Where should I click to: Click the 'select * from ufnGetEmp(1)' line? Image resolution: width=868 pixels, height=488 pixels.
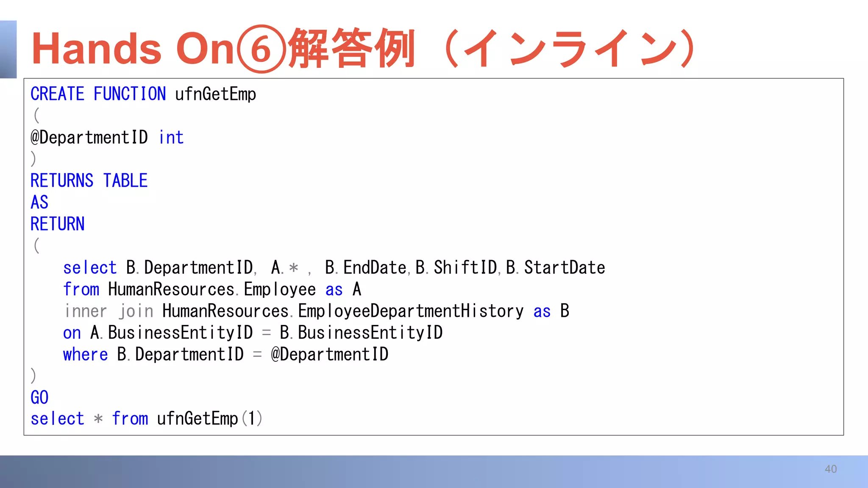147,419
